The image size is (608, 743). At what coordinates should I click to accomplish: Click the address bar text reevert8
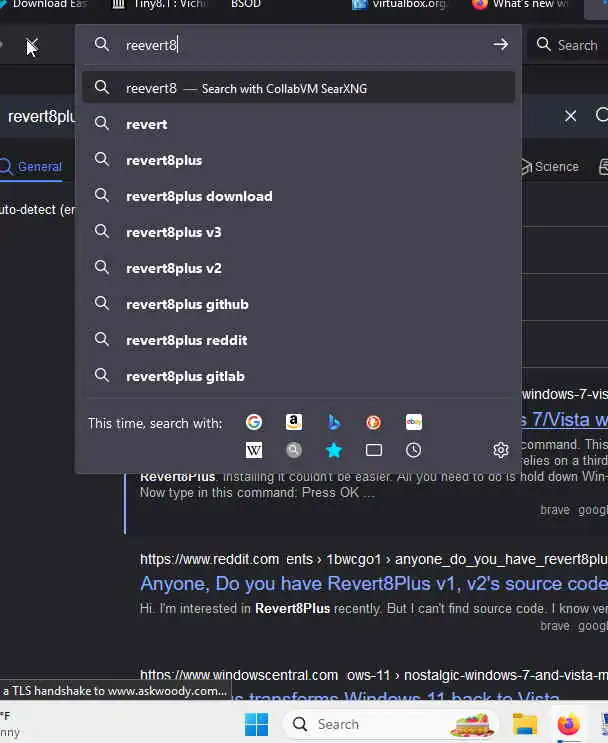(x=152, y=45)
